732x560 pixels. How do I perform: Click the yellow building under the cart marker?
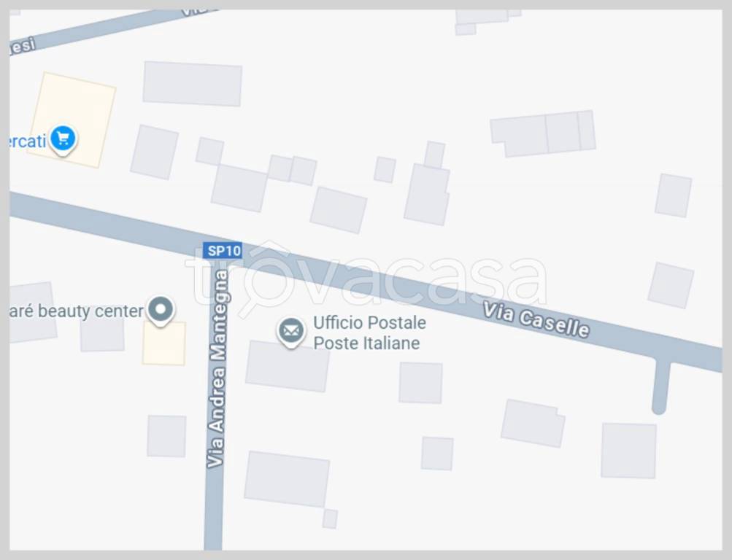point(72,120)
